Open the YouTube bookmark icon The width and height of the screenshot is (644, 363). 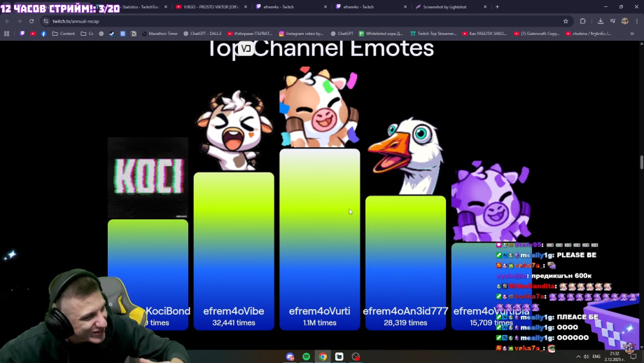(33, 34)
